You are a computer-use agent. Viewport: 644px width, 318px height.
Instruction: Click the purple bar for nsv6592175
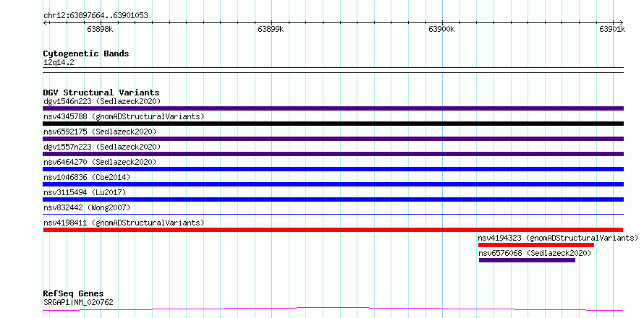[333, 139]
